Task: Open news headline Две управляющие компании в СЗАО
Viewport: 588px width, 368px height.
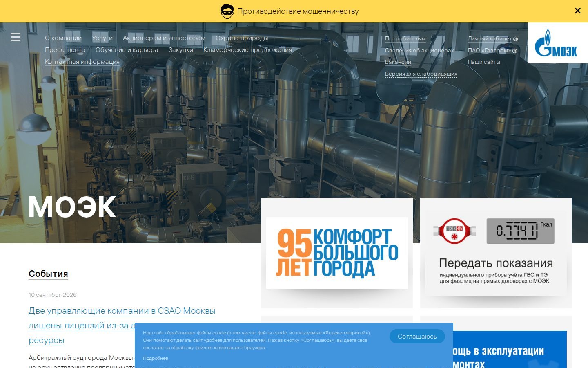Action: tap(122, 325)
